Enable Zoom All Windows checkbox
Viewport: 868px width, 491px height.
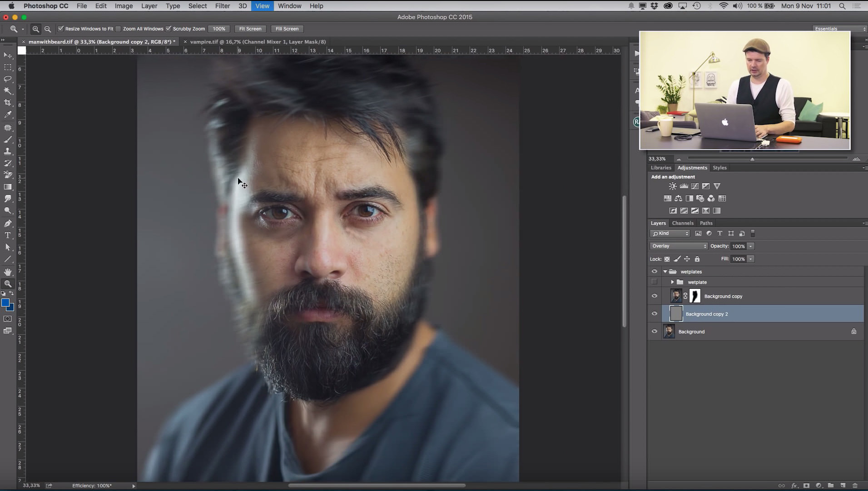point(119,29)
